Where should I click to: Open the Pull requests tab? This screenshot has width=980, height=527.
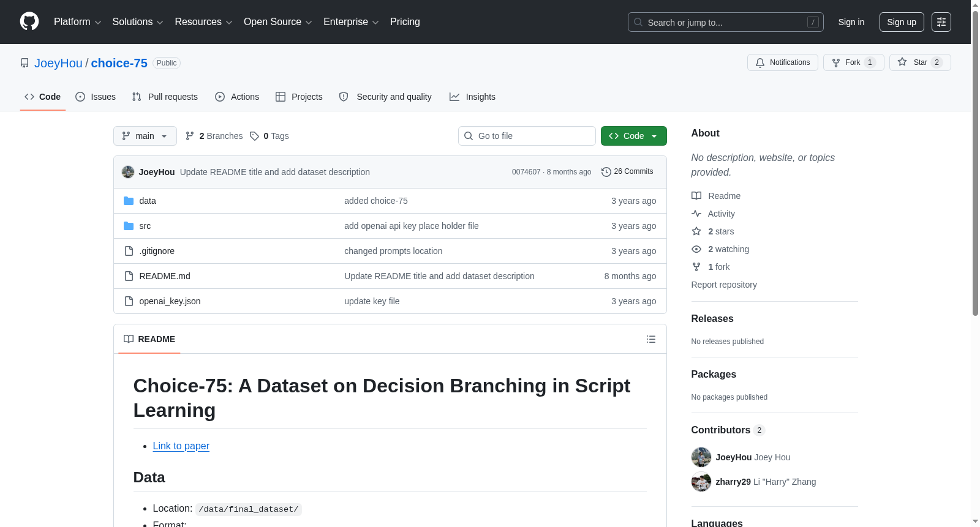point(165,97)
